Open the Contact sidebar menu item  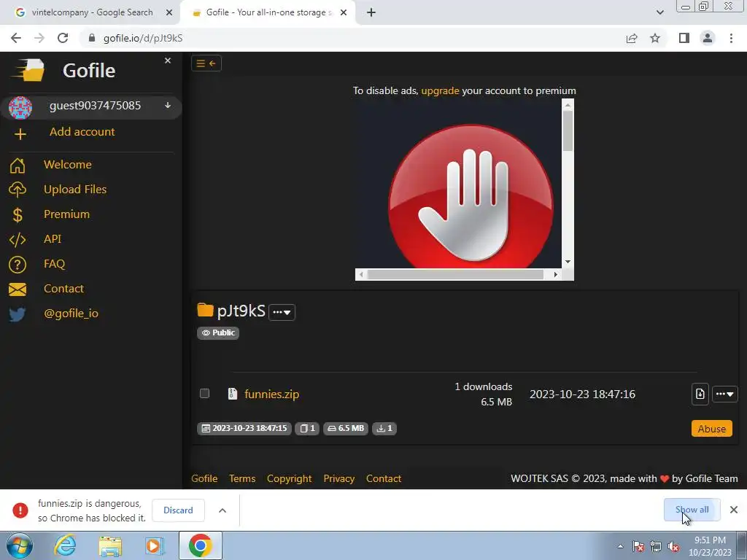[x=63, y=288]
